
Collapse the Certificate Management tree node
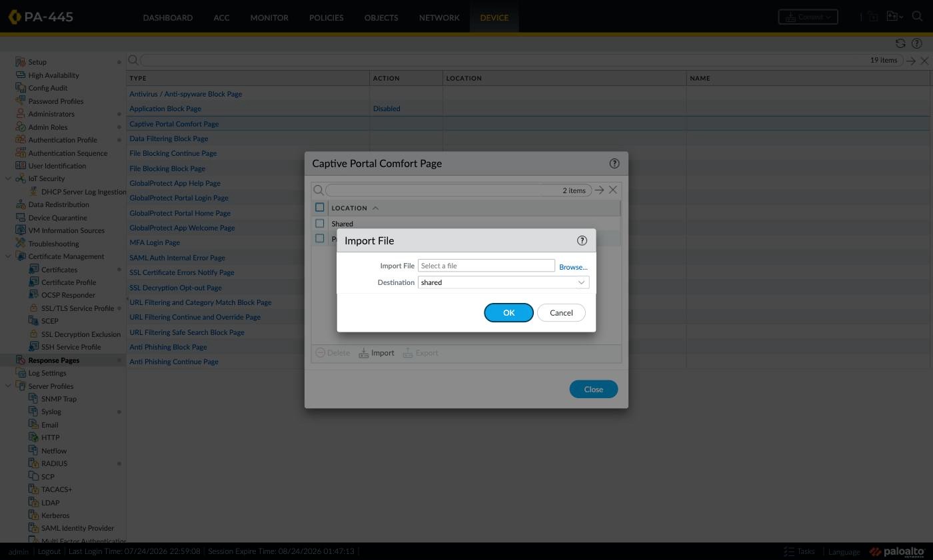pos(8,256)
